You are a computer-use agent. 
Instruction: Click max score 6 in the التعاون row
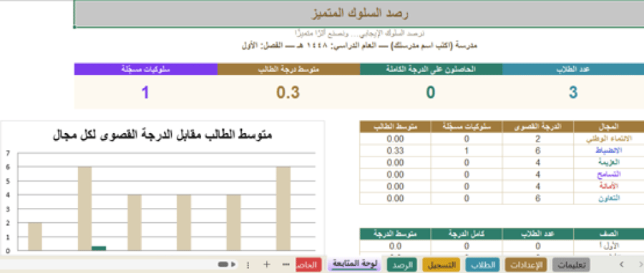point(538,199)
